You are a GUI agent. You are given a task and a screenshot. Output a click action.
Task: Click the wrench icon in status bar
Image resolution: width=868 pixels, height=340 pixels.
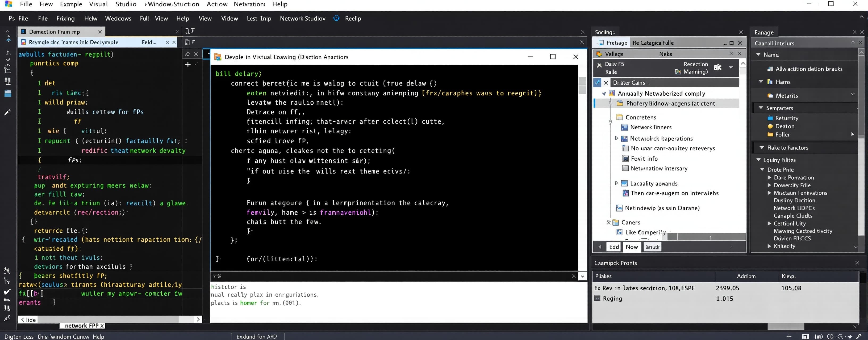point(859,336)
